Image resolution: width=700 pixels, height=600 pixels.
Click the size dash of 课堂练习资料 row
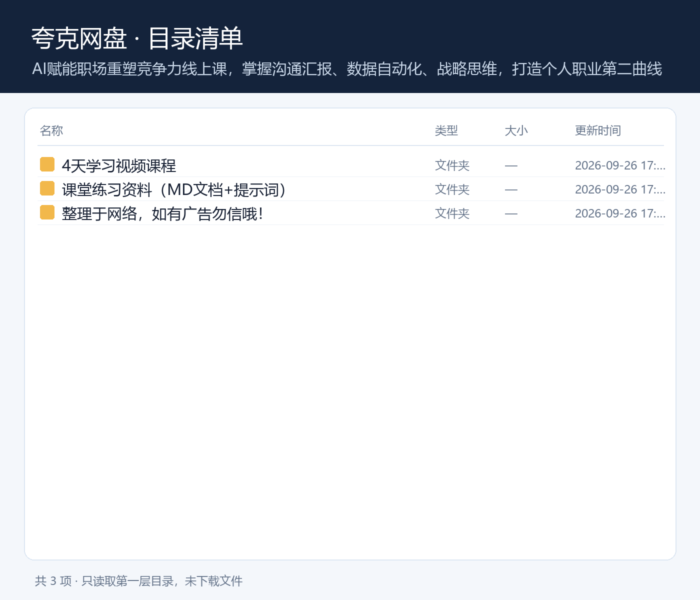(511, 189)
